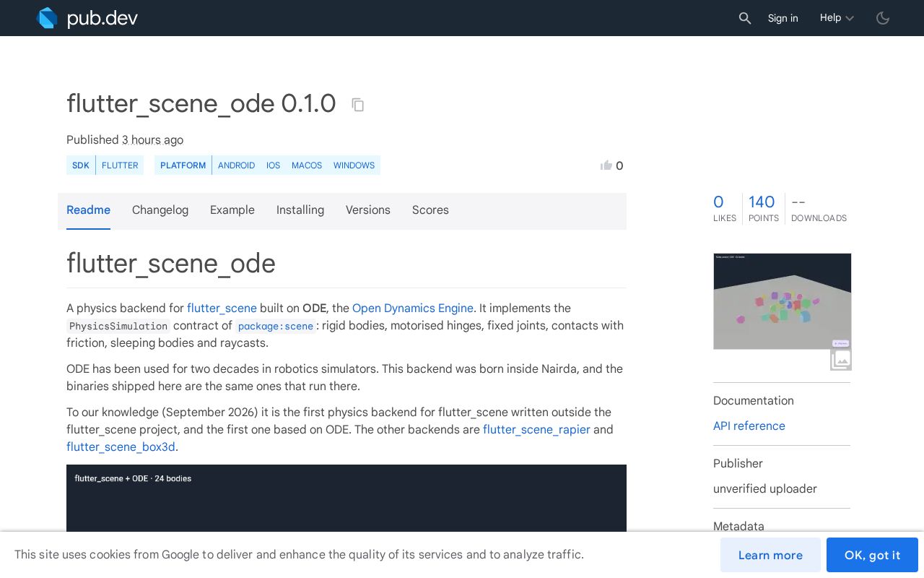Open the Scores tab
The image size is (924, 578).
[430, 210]
